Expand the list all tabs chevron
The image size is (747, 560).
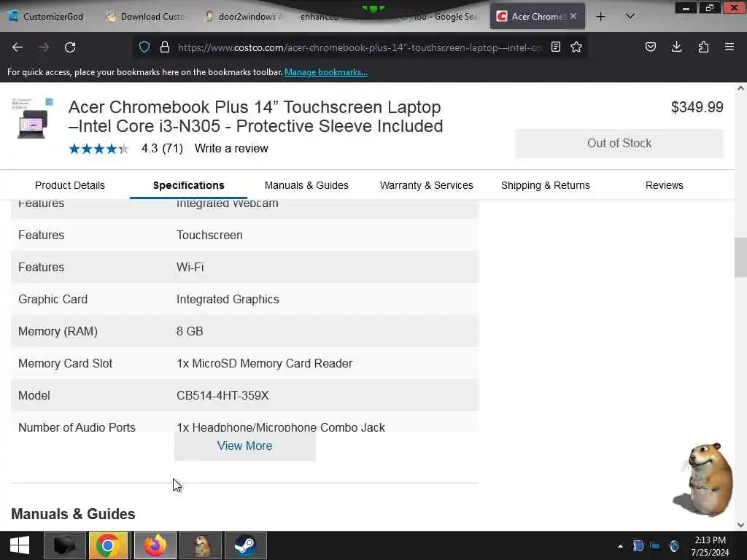(x=630, y=16)
